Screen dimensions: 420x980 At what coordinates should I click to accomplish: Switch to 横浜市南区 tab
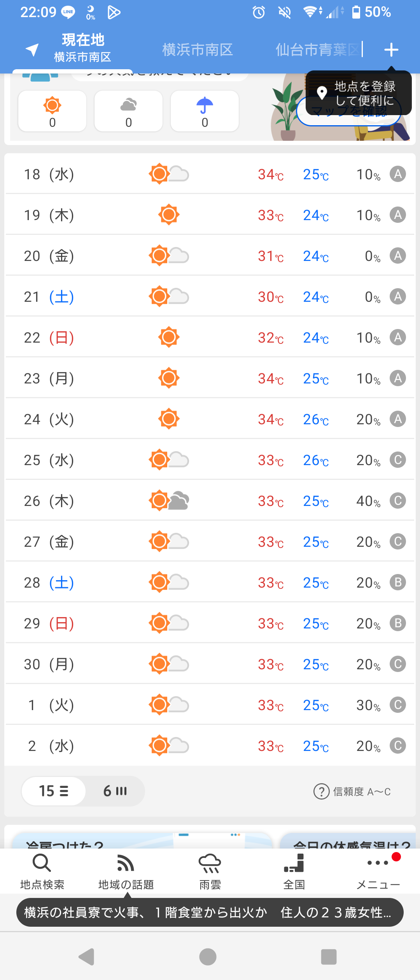click(x=198, y=50)
